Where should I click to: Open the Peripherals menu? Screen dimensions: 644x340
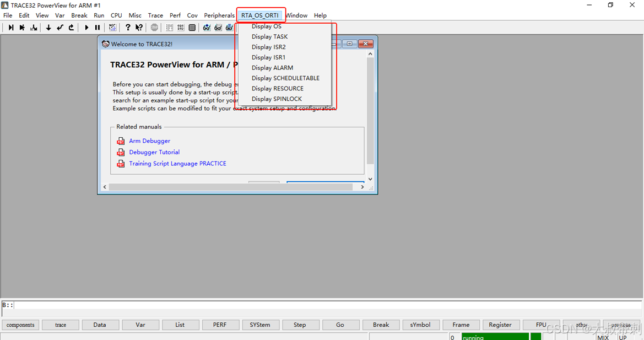click(x=219, y=15)
